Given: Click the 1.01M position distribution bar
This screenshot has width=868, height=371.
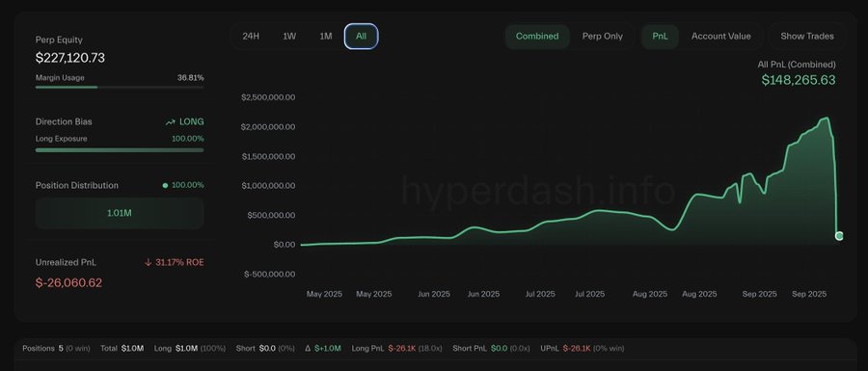Looking at the screenshot, I should 120,213.
